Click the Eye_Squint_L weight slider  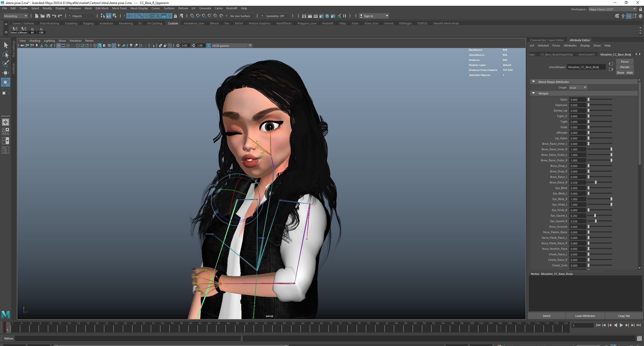pos(600,216)
